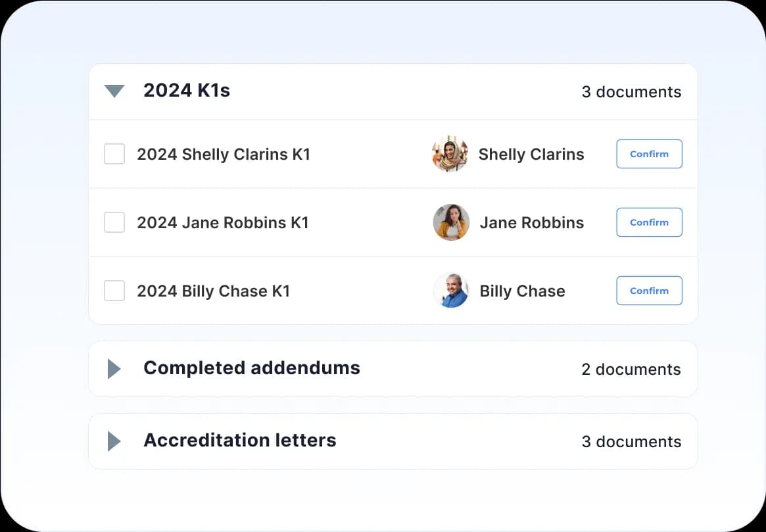Click the Shelly Clarins name label
Viewport: 766px width, 532px height.
(x=531, y=155)
